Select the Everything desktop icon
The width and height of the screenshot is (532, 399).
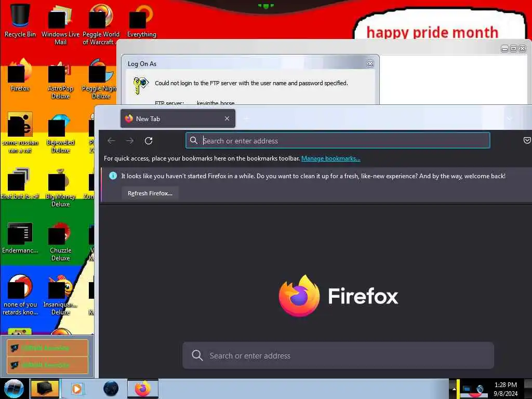[x=141, y=20]
